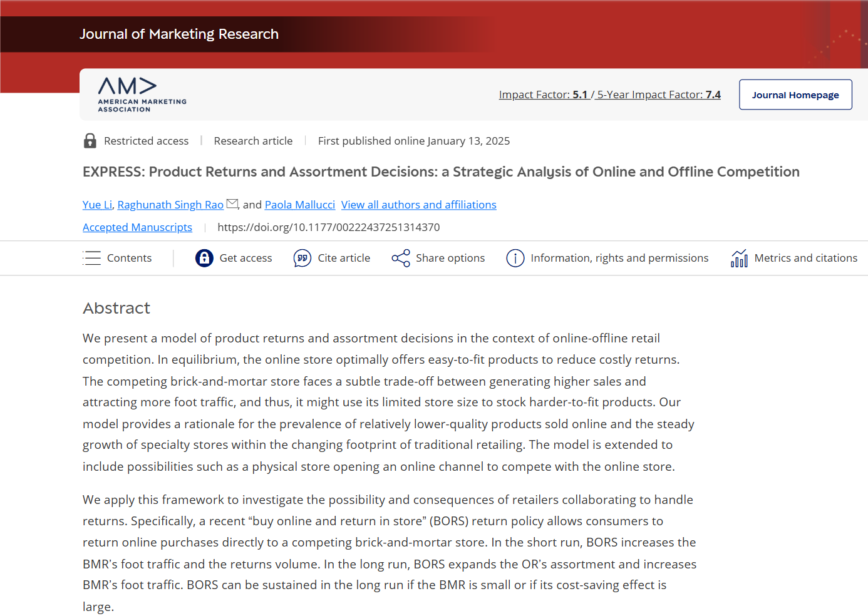
Task: Click the Get access lock icon
Action: [204, 258]
